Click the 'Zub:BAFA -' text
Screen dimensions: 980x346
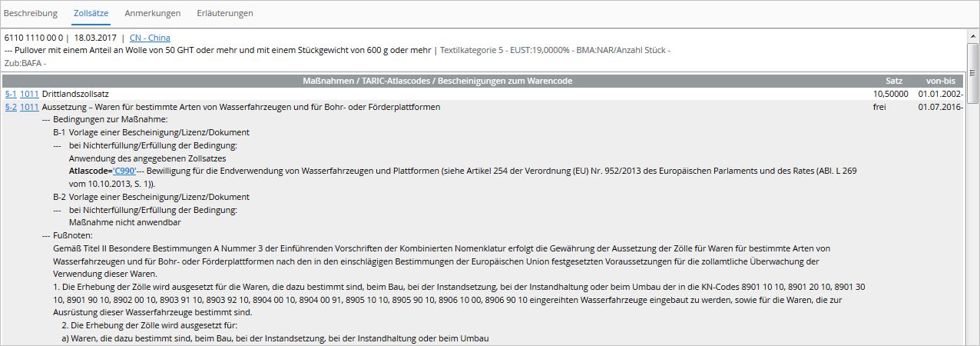point(25,62)
